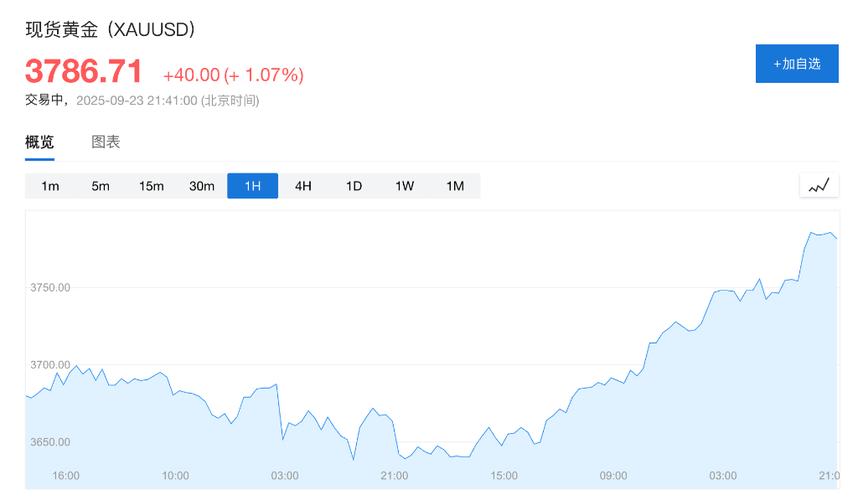Click the +40.00 (+1.07%) change value
858x500 pixels.
point(233,75)
